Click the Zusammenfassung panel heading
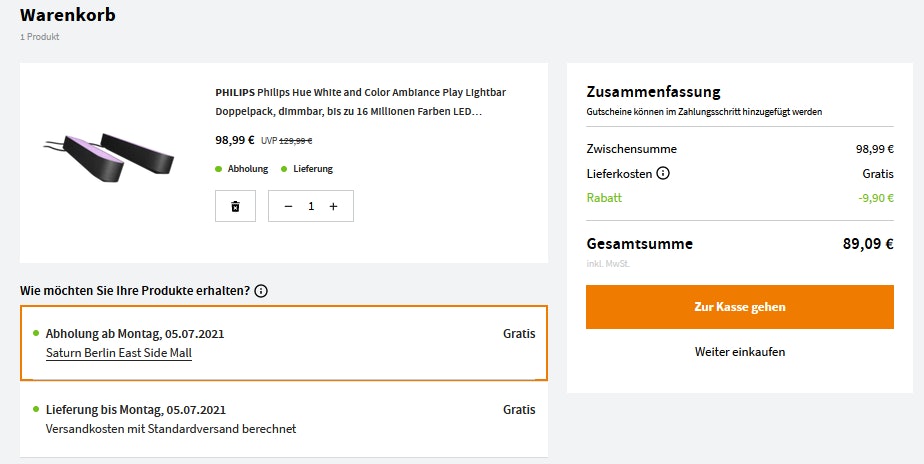This screenshot has height=464, width=924. pyautogui.click(x=653, y=92)
